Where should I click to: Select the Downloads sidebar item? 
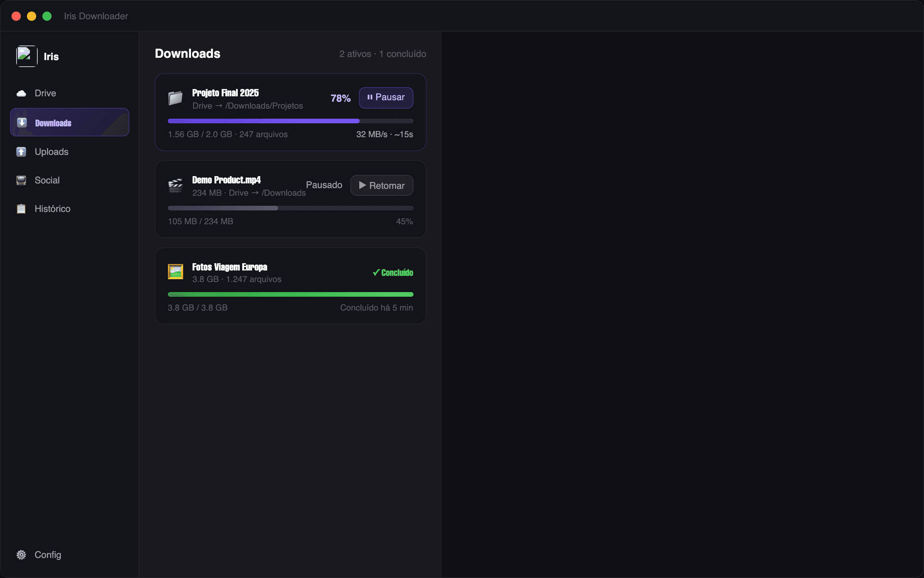point(70,123)
